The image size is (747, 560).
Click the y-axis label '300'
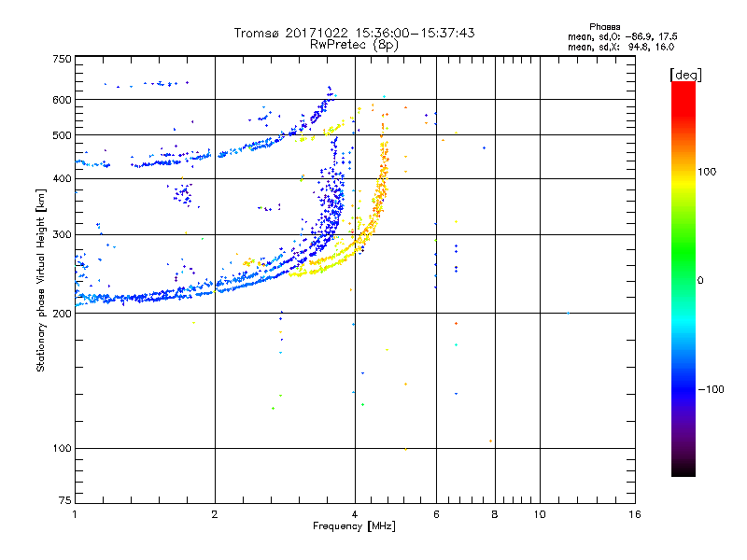pyautogui.click(x=63, y=235)
